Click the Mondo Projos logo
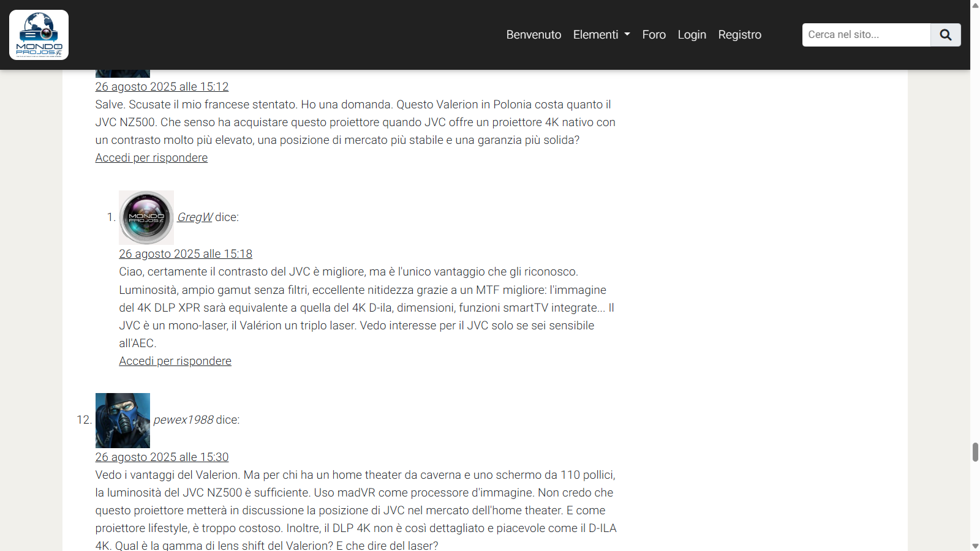The image size is (980, 551). (39, 35)
